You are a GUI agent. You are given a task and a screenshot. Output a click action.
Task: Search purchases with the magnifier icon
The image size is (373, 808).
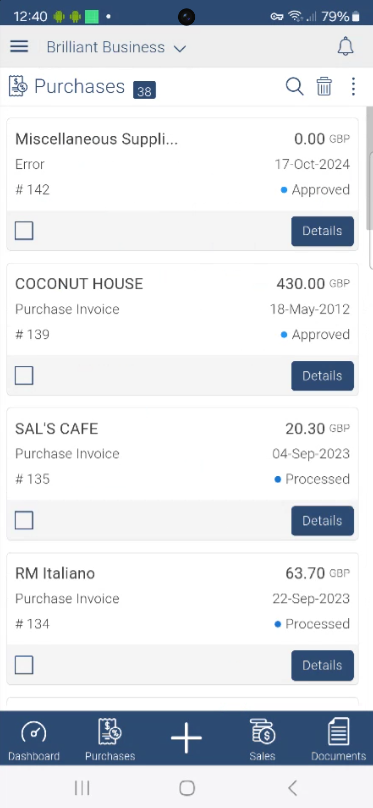294,87
